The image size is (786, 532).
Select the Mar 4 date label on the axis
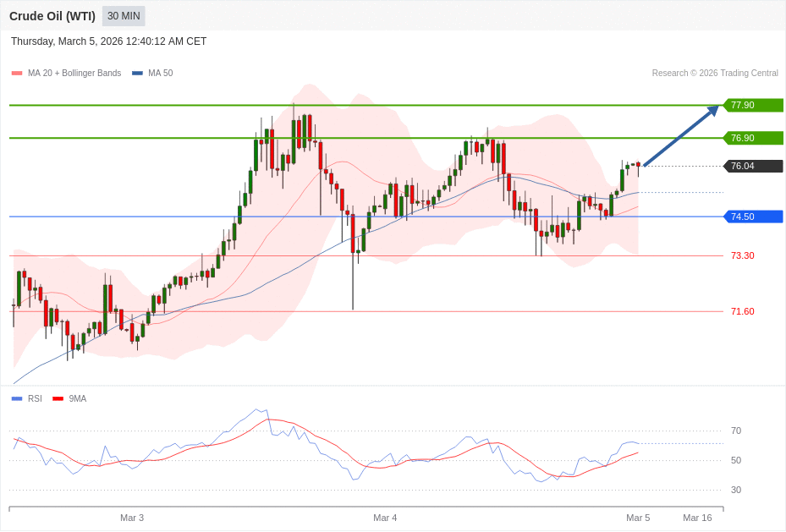tap(385, 518)
